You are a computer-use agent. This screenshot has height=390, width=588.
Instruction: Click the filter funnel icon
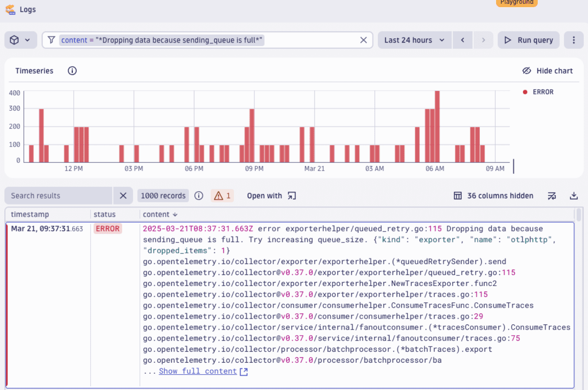[x=51, y=40]
